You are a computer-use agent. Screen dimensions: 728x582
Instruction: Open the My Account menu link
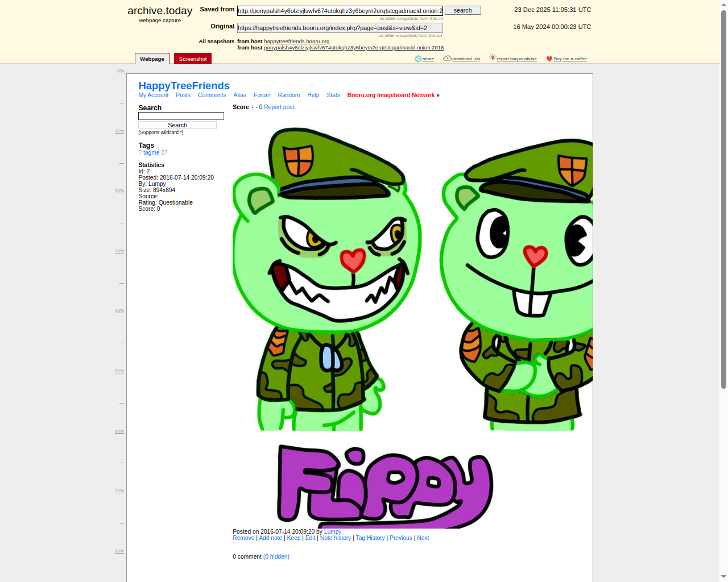point(154,95)
